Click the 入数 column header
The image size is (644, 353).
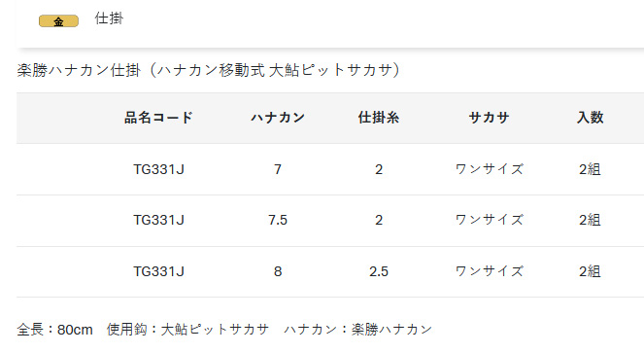(590, 118)
